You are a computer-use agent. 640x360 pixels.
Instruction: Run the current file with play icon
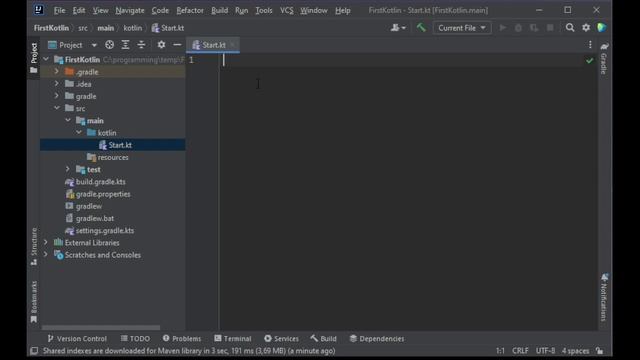pos(503,28)
